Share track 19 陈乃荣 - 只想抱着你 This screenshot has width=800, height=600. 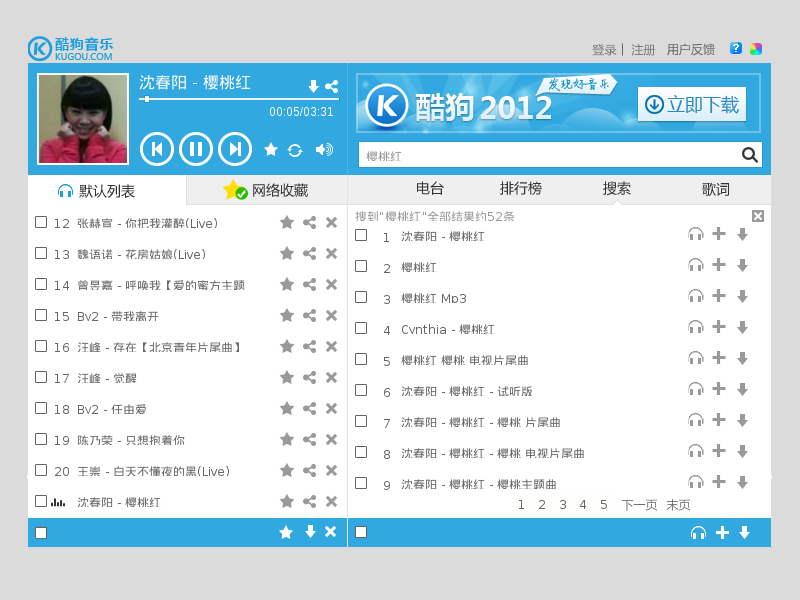pyautogui.click(x=309, y=439)
